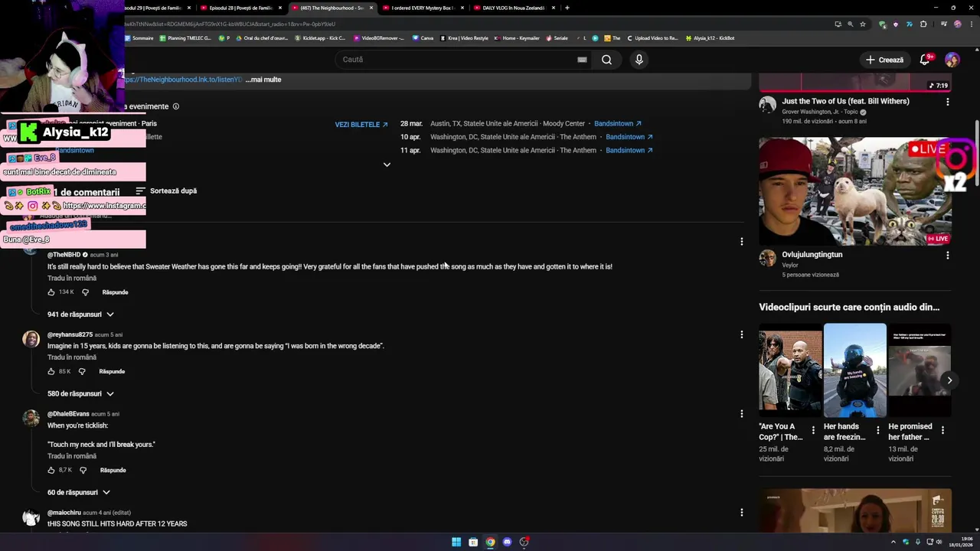Open Just the Two of Us video title
The width and height of the screenshot is (980, 551).
pos(845,101)
